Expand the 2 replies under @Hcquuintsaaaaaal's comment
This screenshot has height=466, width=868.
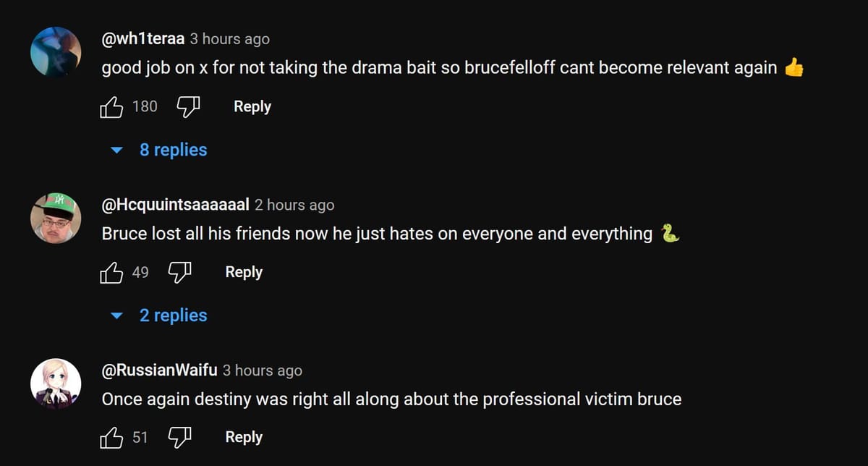(x=174, y=315)
